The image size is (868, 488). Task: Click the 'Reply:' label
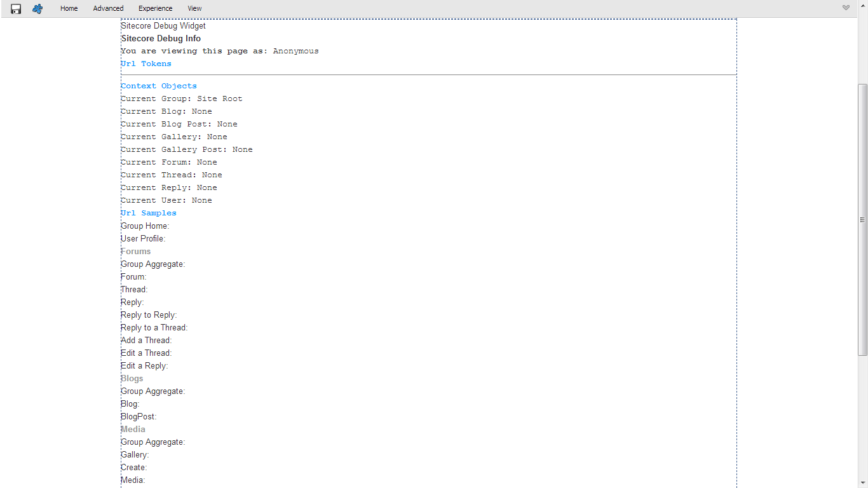(x=132, y=302)
